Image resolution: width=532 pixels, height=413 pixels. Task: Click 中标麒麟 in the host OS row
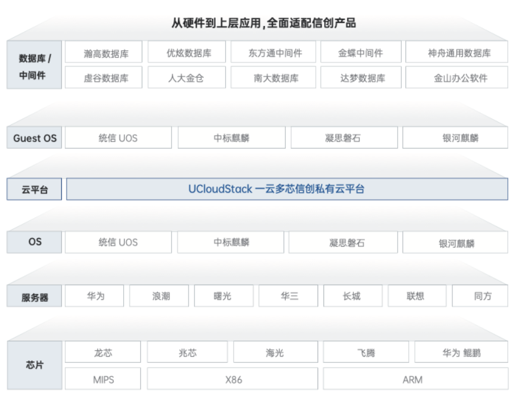230,242
